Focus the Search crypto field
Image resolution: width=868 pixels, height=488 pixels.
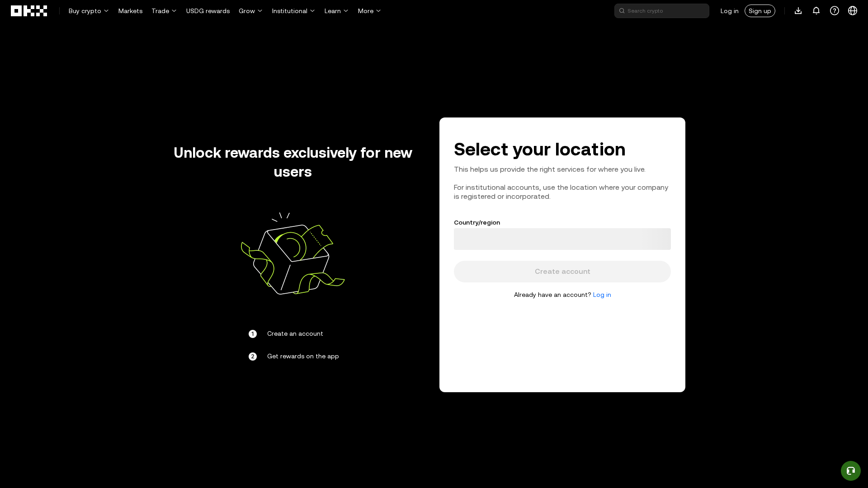pos(662,11)
